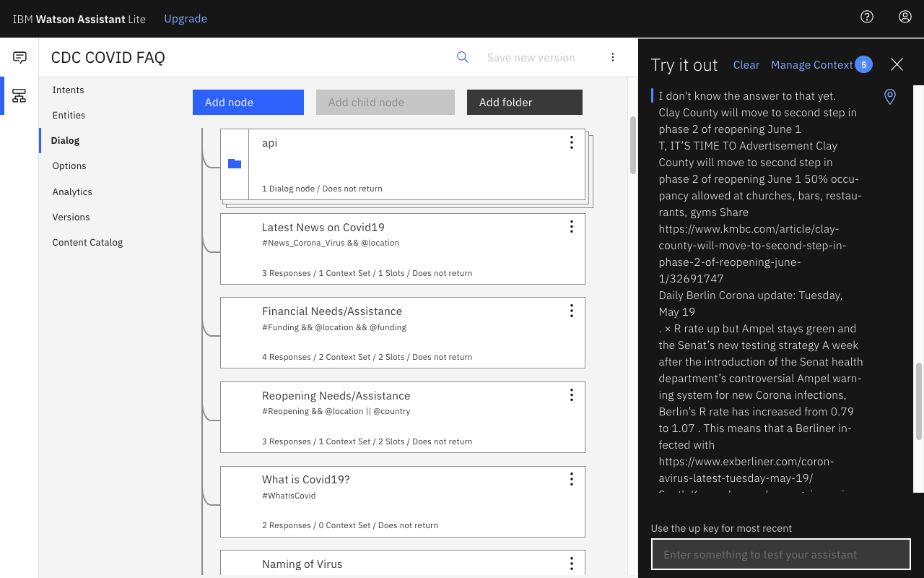Open the Skills icon in left rail

pos(19,95)
